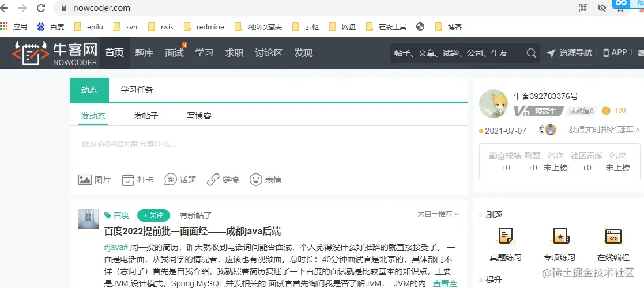Click the search box 帖子、文章、试题
The height and width of the screenshot is (288, 644).
pos(457,53)
